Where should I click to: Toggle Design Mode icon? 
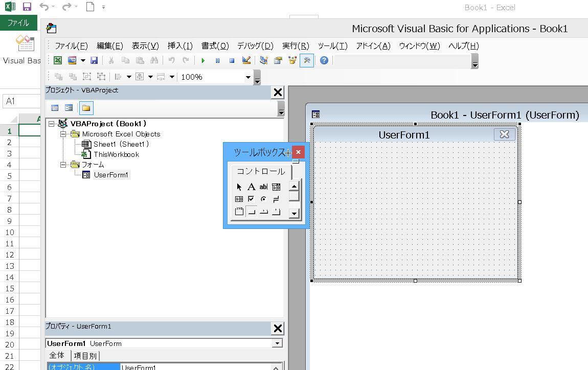(x=246, y=60)
